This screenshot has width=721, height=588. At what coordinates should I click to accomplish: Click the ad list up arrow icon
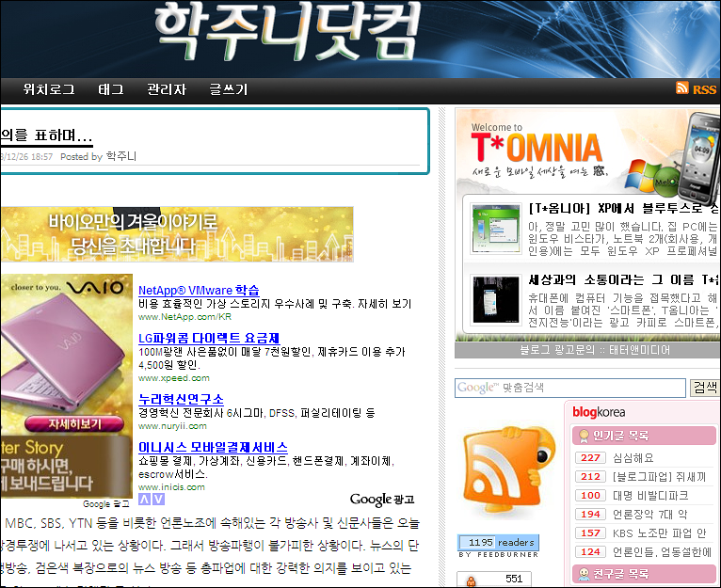[144, 500]
